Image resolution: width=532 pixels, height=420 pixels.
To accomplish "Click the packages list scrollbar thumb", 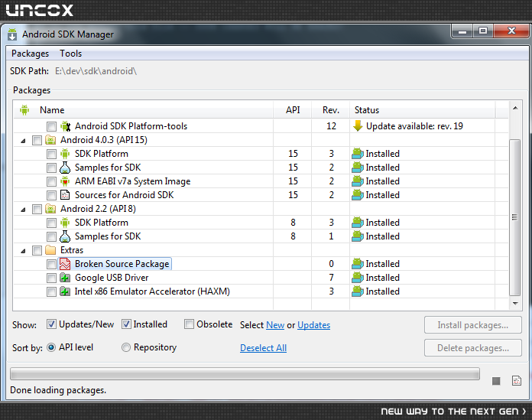I will (514, 217).
